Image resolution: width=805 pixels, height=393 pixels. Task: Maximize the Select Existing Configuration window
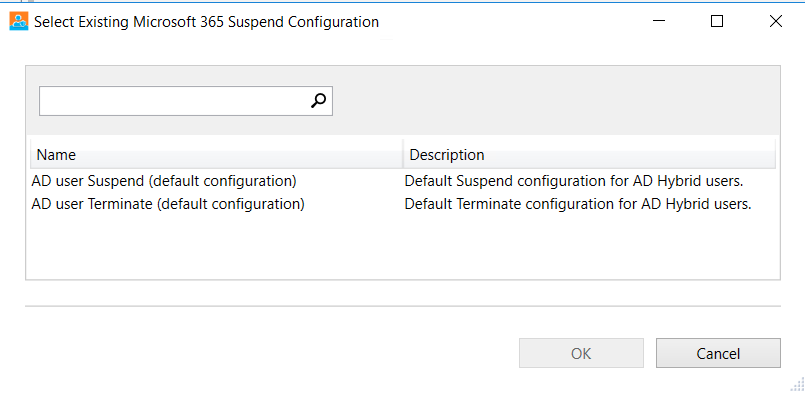click(x=717, y=21)
